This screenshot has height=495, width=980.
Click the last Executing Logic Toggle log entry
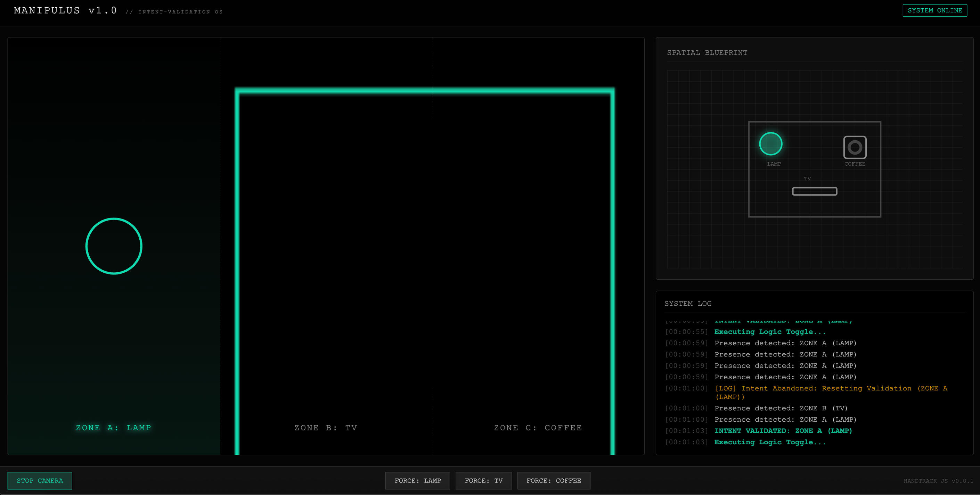point(770,442)
